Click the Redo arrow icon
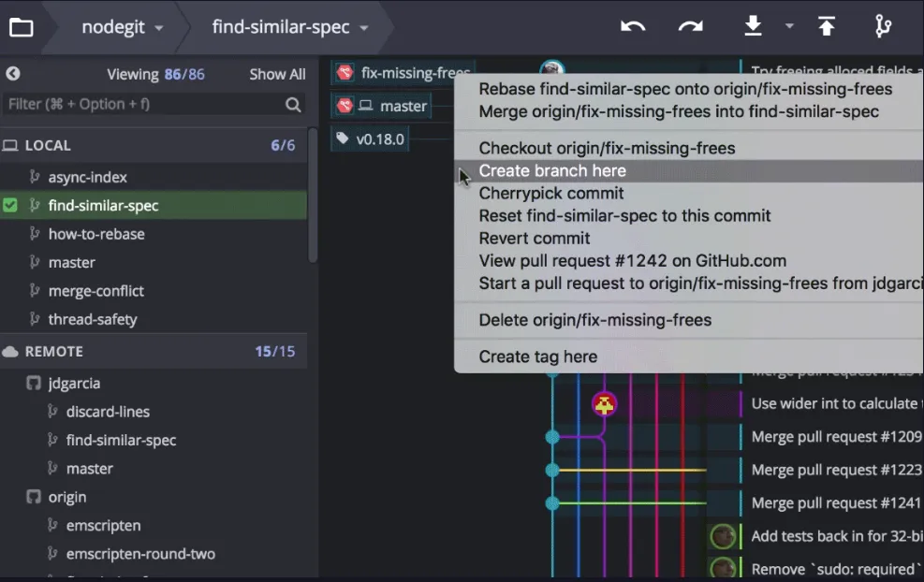 click(x=691, y=27)
